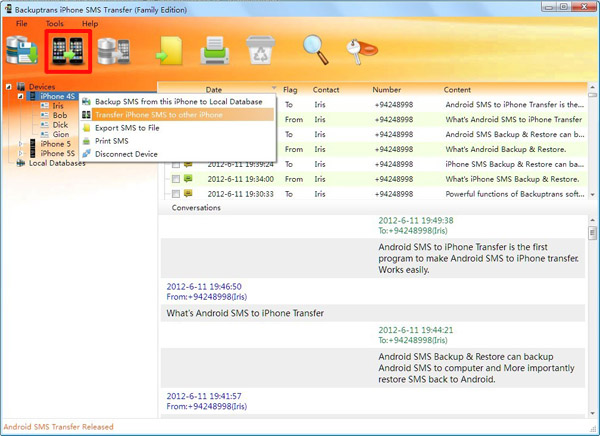This screenshot has width=600, height=436.
Task: Expand the iPhone 5S tree node
Action: pos(21,153)
